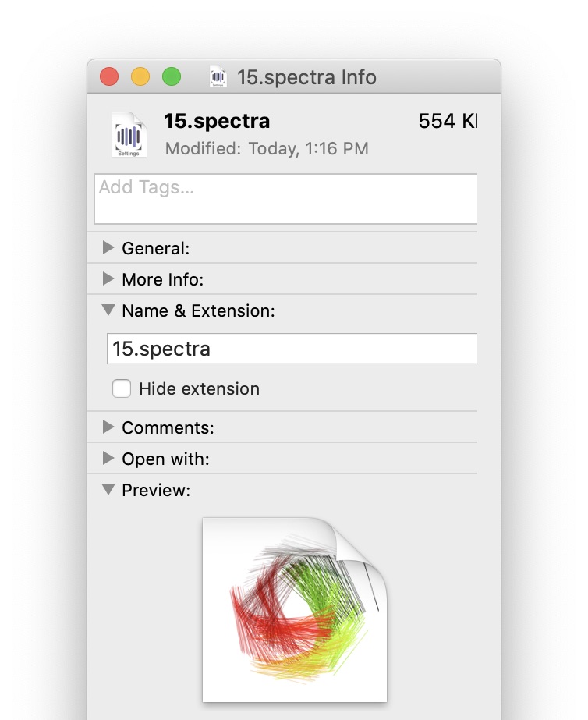Viewport: 588px width, 720px height.
Task: Click the 15.spectra title bar proxy icon
Action: coord(218,77)
